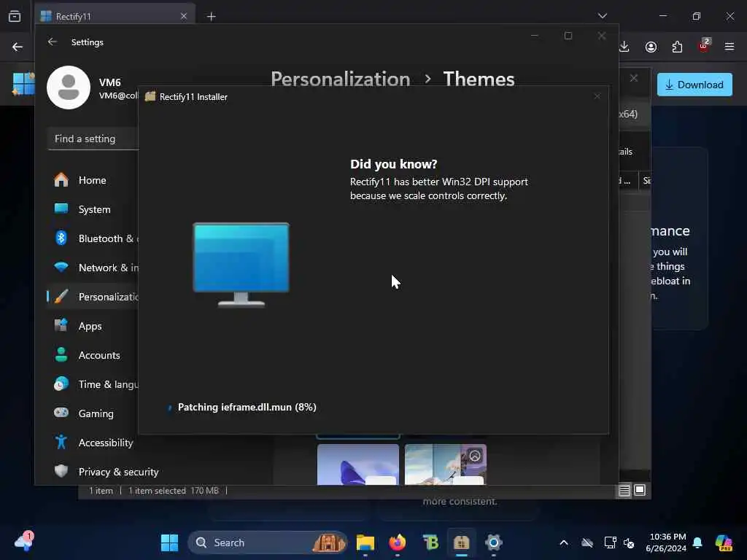Go back using Settings back arrow

click(x=53, y=42)
